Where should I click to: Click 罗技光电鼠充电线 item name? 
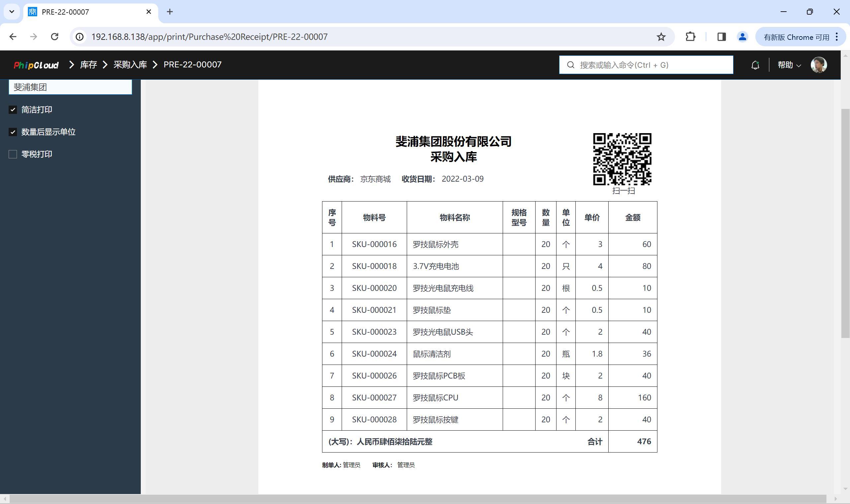click(443, 288)
